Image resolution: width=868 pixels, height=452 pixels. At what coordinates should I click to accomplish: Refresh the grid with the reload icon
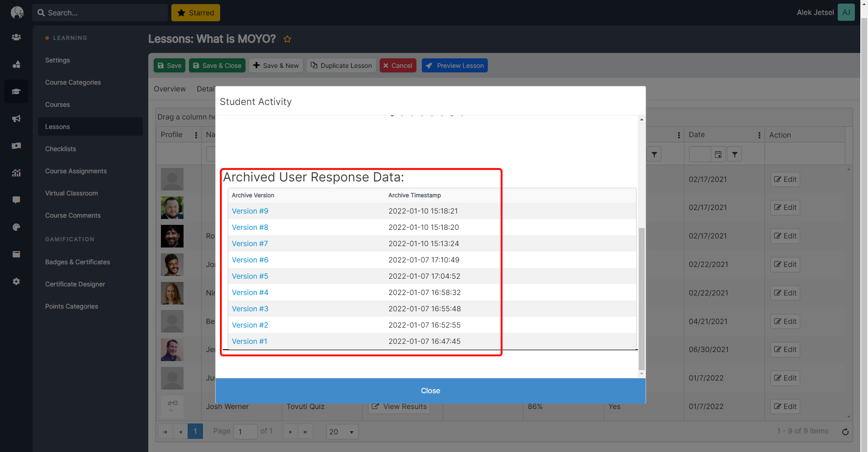coord(845,432)
